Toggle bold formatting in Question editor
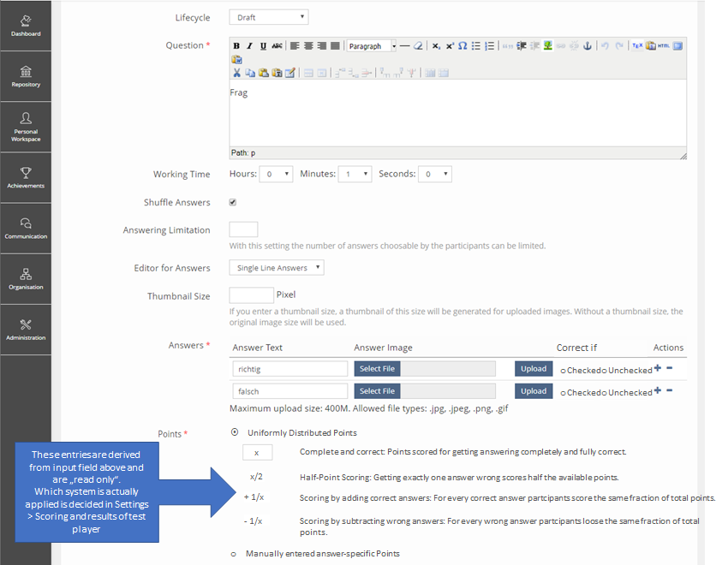This screenshot has width=728, height=565. coord(236,46)
